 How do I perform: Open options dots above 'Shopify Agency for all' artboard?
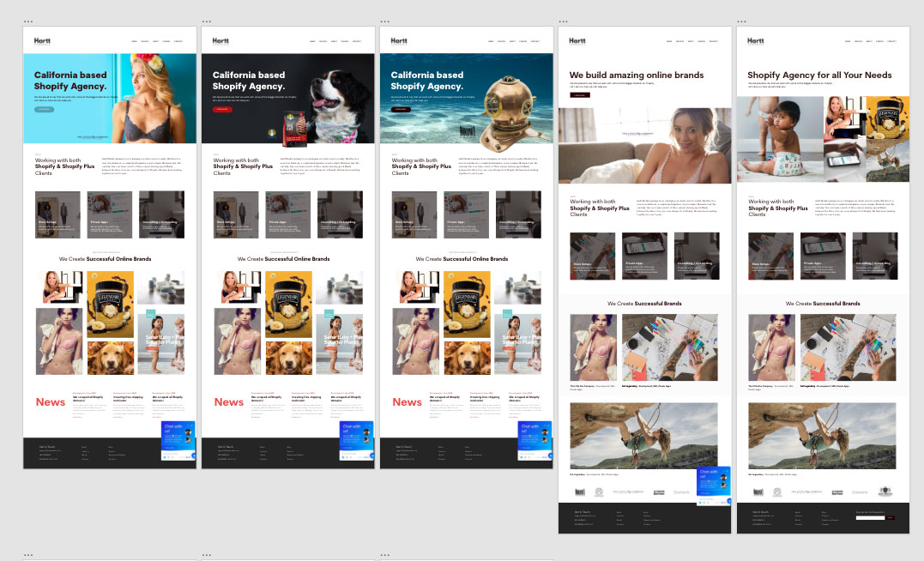coord(742,21)
